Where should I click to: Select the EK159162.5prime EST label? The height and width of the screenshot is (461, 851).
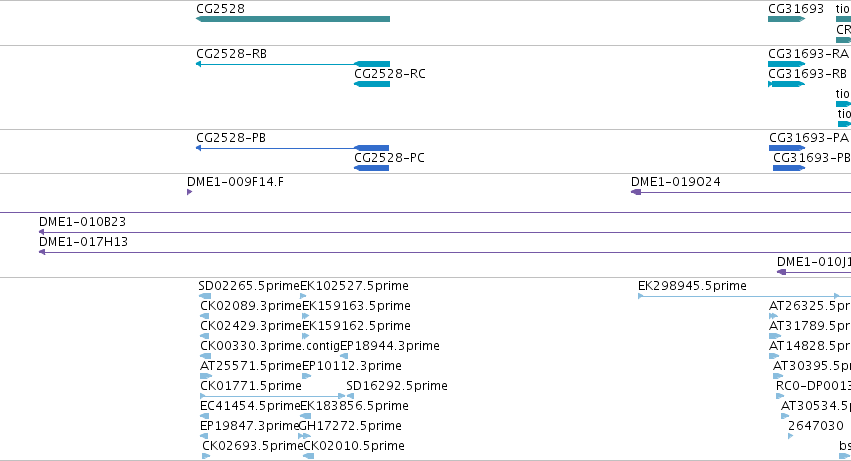point(356,326)
